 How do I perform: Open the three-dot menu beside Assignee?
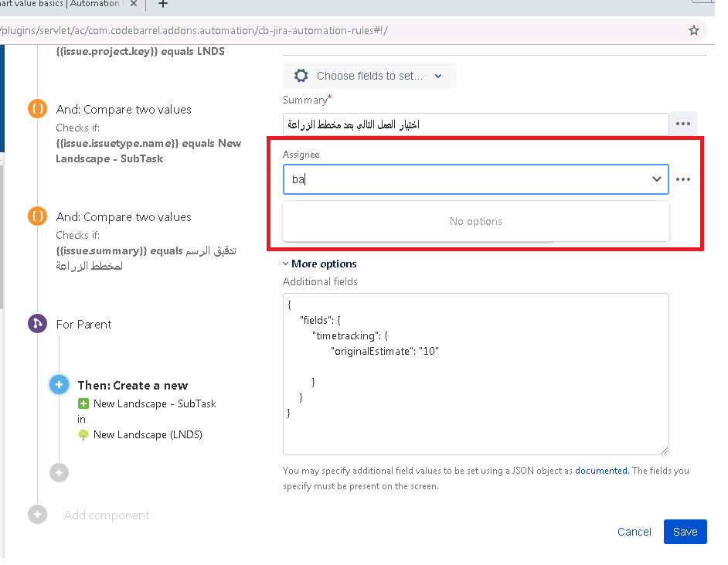point(683,179)
